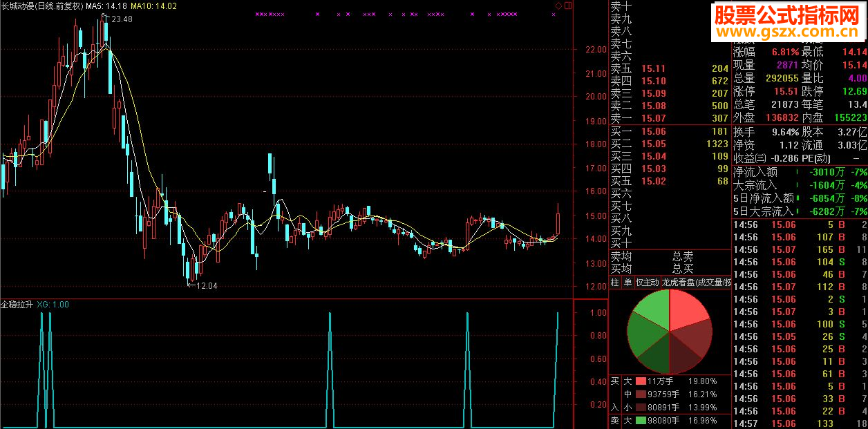Select the 买二 15.05 bid row
868x429 pixels.
click(x=670, y=144)
